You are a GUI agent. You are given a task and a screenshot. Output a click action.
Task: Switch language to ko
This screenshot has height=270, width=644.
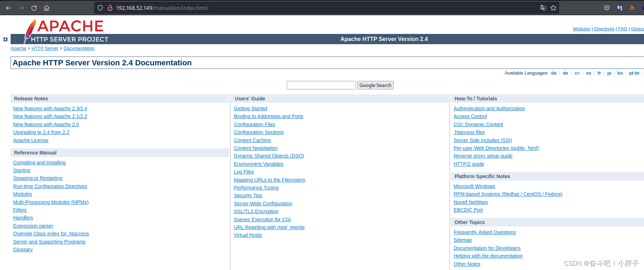point(620,73)
